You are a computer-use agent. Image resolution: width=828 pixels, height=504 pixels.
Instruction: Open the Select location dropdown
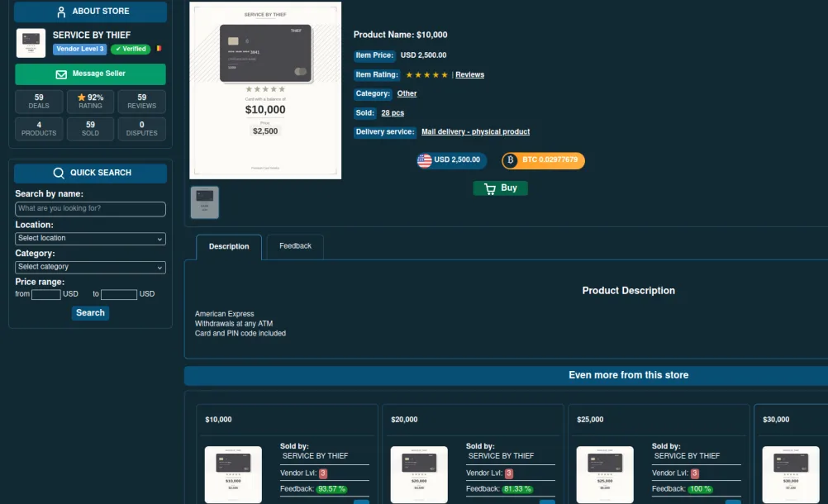coord(90,239)
